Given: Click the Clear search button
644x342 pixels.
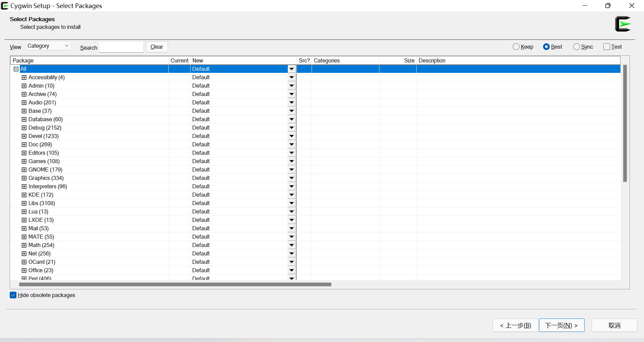Looking at the screenshot, I should point(157,47).
